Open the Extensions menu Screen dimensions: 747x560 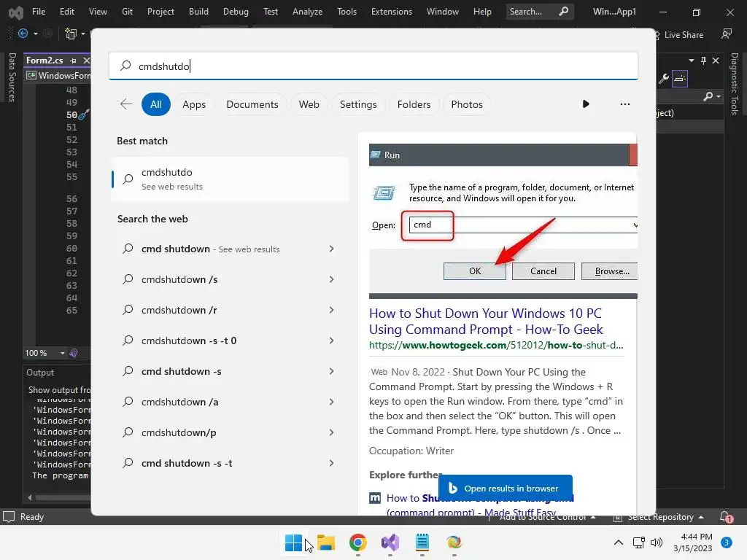[x=392, y=12]
